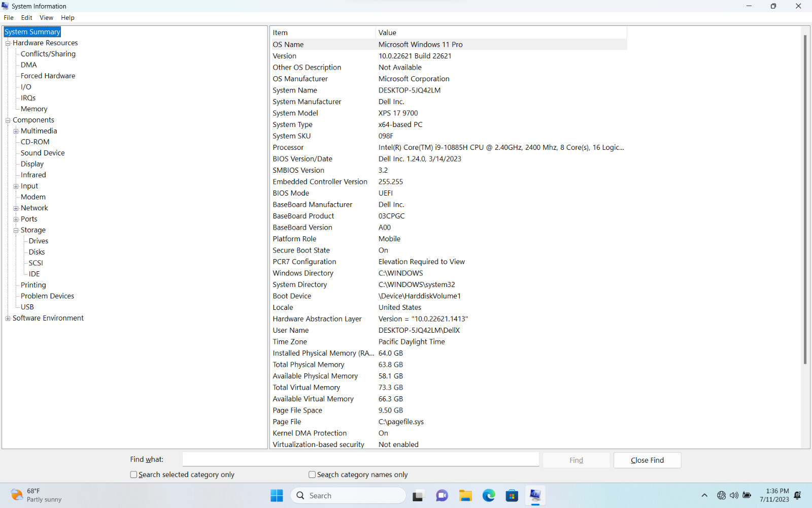This screenshot has height=508, width=812.
Task: Click the 'XPS 17 9700' value
Action: [398, 113]
